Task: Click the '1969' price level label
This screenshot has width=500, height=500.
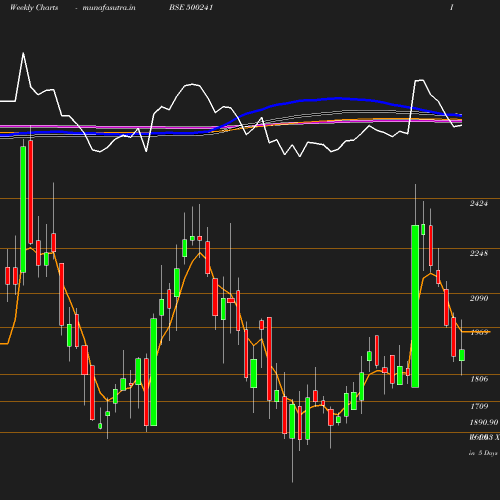Action: pos(479,332)
